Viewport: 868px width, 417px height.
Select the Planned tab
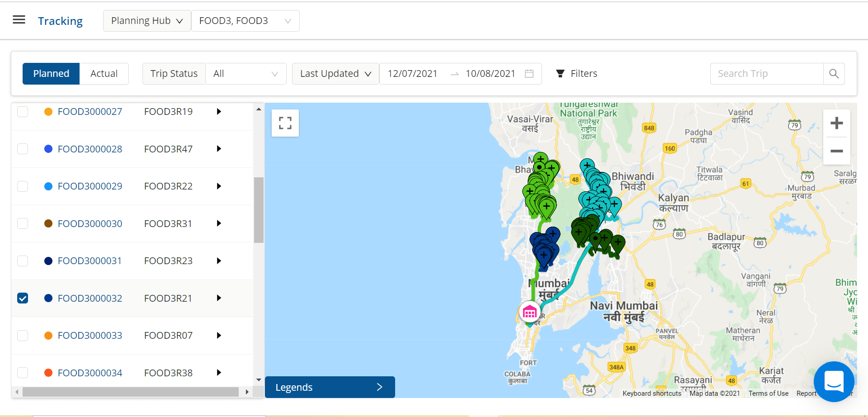(x=51, y=74)
